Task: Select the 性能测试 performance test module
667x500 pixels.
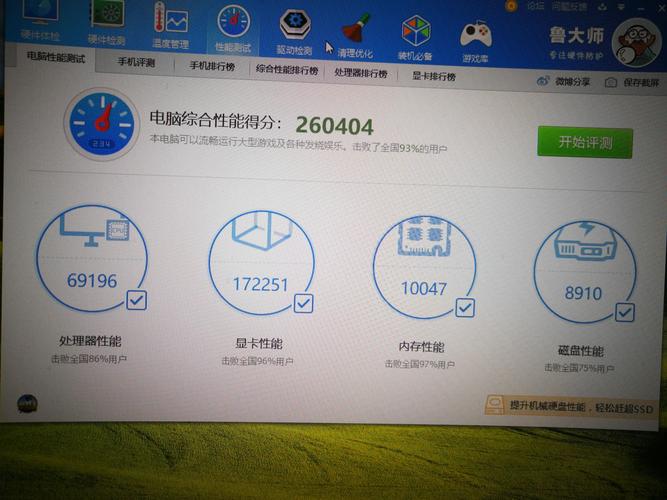Action: click(233, 29)
